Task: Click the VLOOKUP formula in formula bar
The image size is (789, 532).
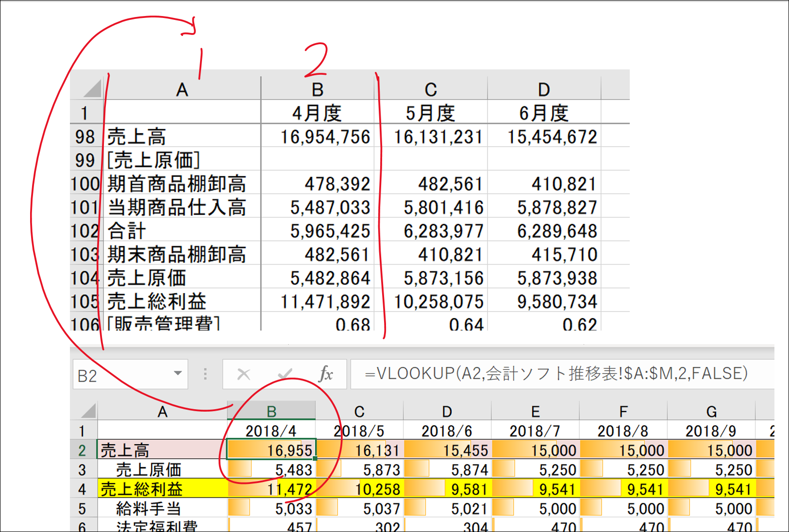Action: pos(556,373)
